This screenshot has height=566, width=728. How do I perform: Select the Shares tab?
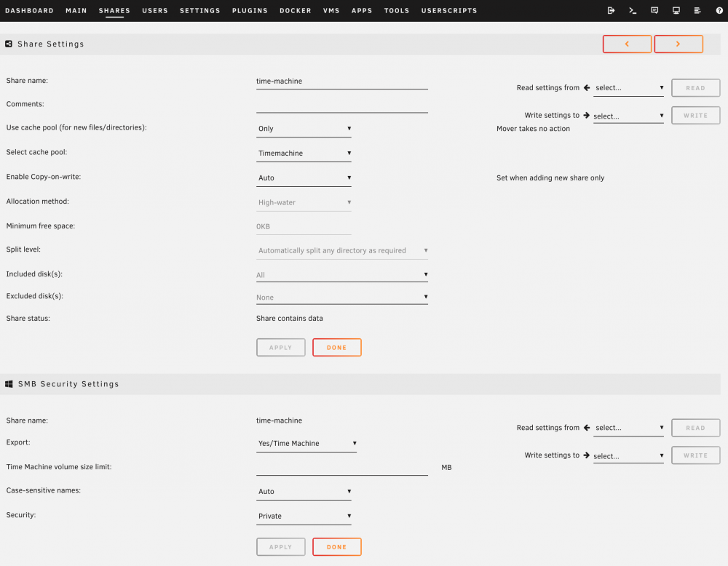coord(114,10)
